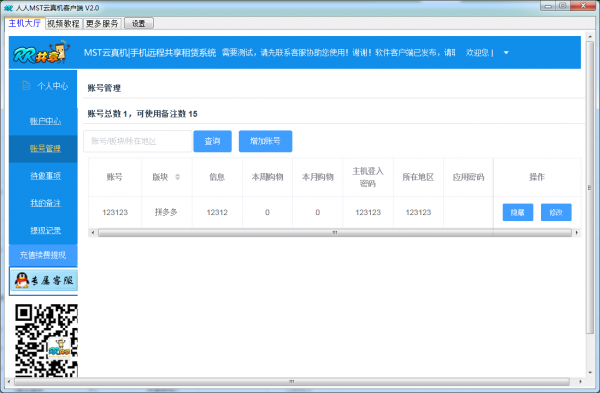Select the 主机大厅 tab
Image resolution: width=600 pixels, height=393 pixels.
[x=25, y=23]
